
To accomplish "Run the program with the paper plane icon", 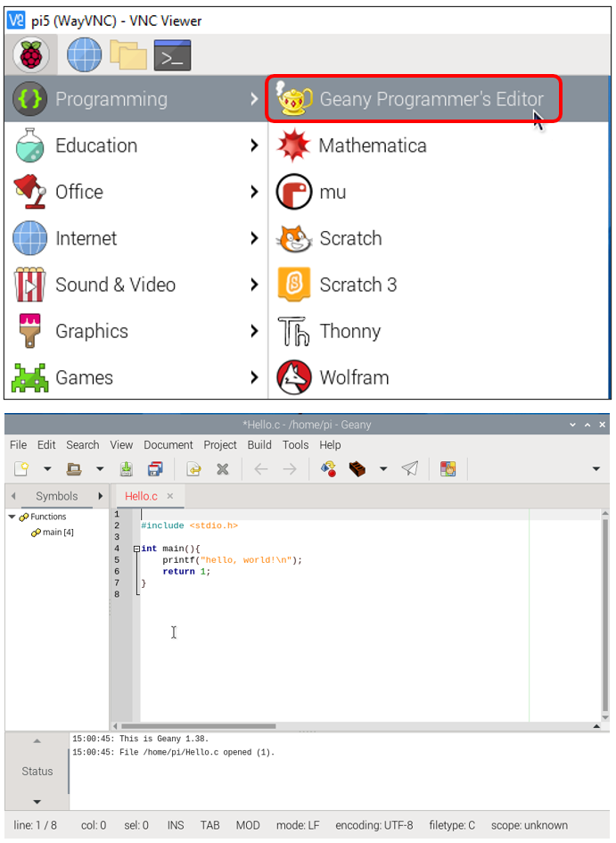I will click(410, 469).
